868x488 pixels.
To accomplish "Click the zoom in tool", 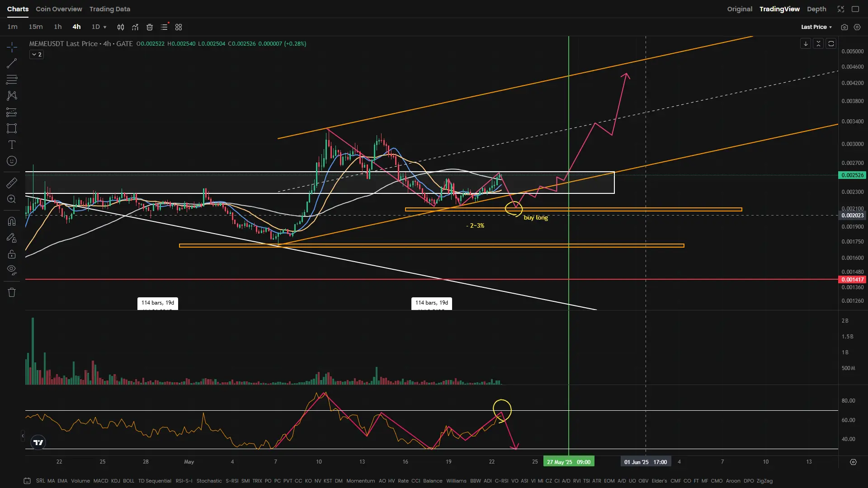I will tap(12, 199).
